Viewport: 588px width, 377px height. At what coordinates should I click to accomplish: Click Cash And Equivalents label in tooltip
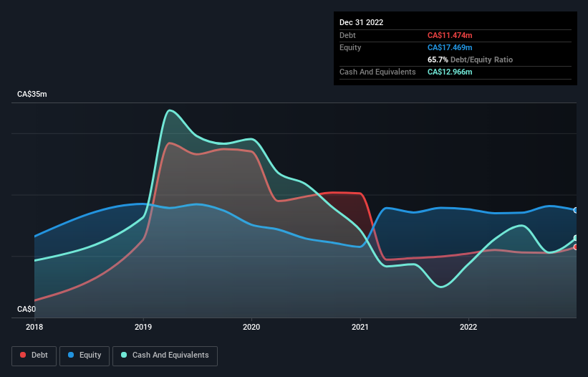pos(377,72)
